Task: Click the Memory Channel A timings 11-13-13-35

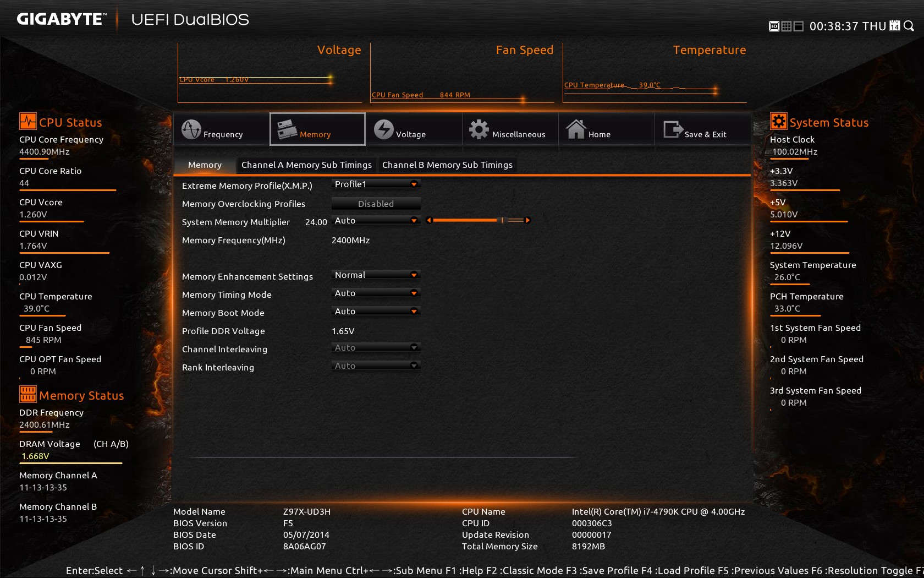Action: pyautogui.click(x=43, y=488)
